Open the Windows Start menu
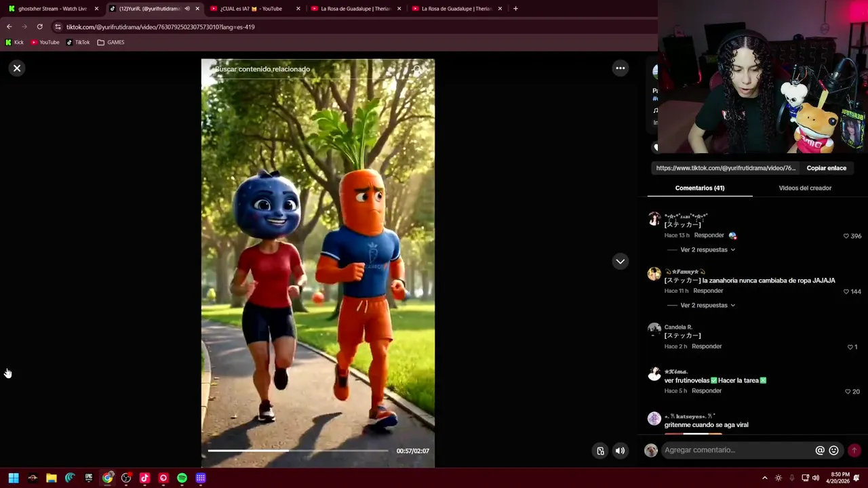Screen dimensions: 868x488 pos(14,478)
